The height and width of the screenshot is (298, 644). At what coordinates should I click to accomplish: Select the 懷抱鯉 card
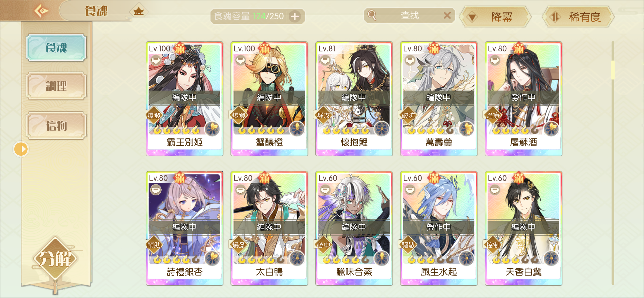[354, 99]
